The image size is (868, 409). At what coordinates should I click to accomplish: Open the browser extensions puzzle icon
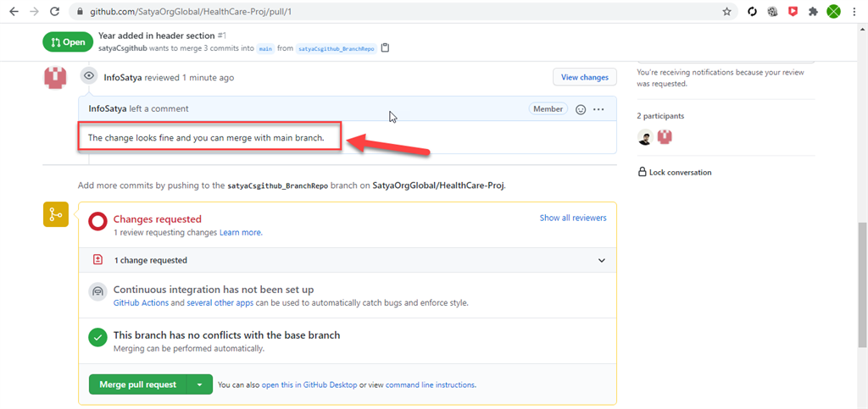814,12
